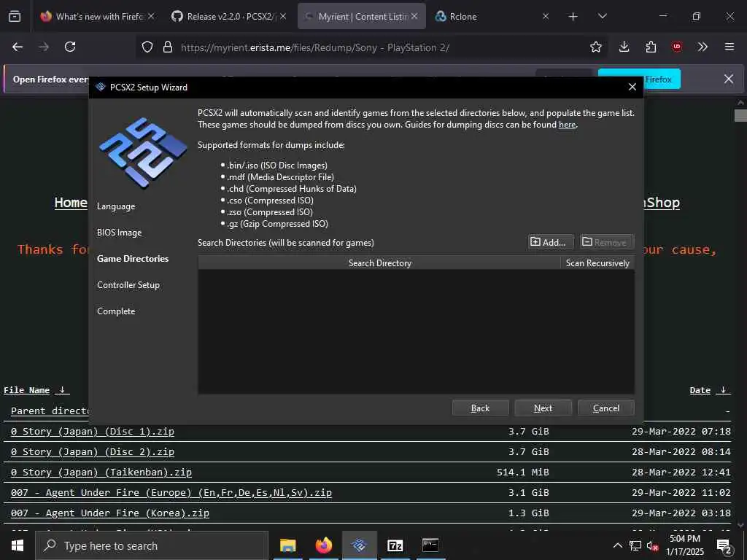747x560 pixels.
Task: Show hidden system tray icons
Action: pyautogui.click(x=617, y=545)
